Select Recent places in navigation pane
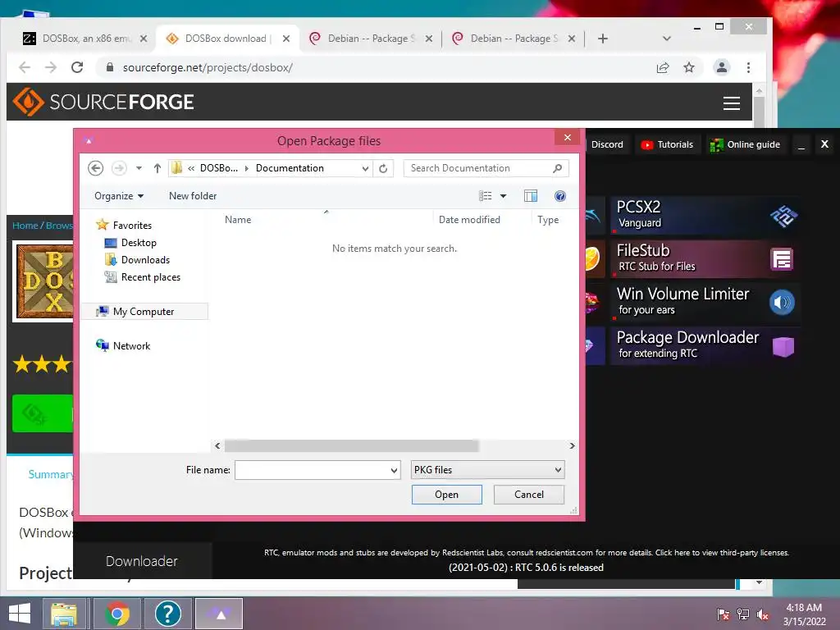Image resolution: width=840 pixels, height=630 pixels. tap(151, 277)
